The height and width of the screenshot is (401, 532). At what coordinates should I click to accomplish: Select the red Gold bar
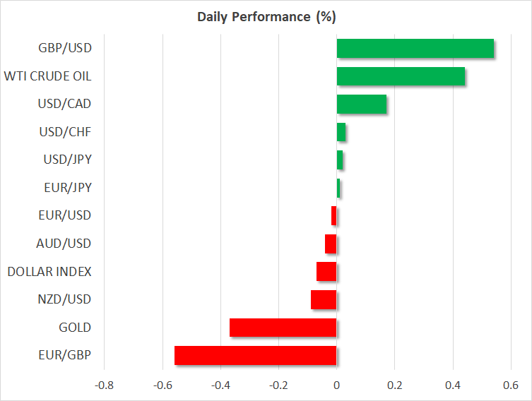pos(283,328)
